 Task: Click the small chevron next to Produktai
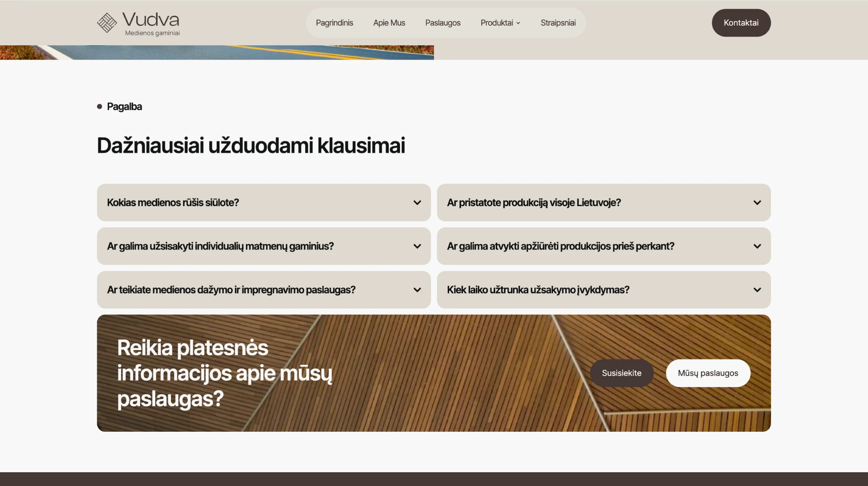pos(518,23)
